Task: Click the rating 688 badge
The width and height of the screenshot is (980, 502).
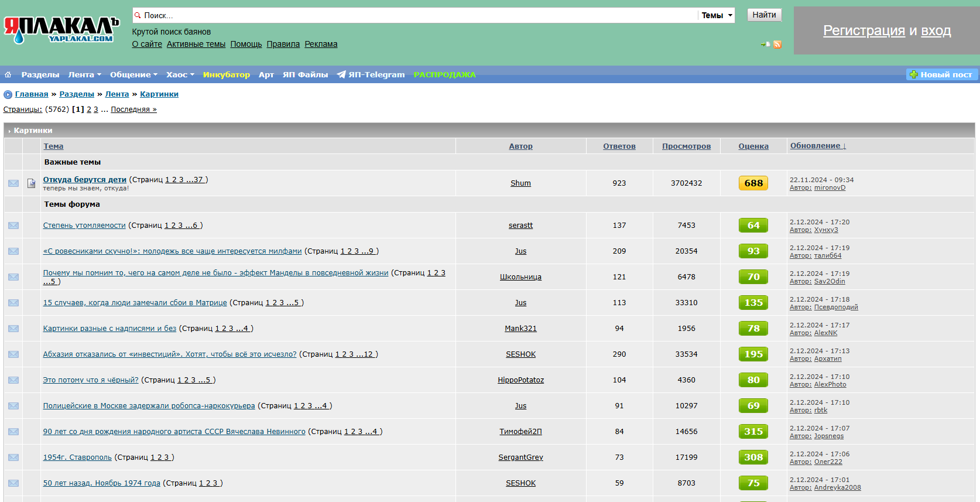Action: click(753, 183)
